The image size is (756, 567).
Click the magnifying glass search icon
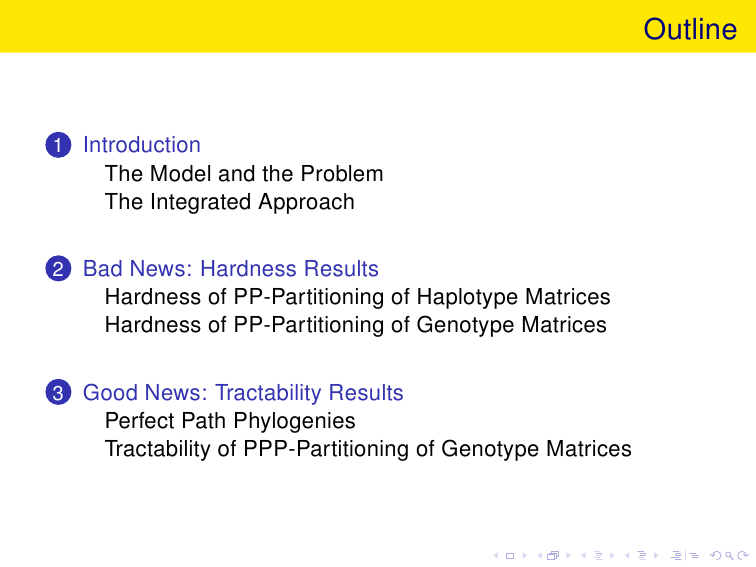(729, 556)
